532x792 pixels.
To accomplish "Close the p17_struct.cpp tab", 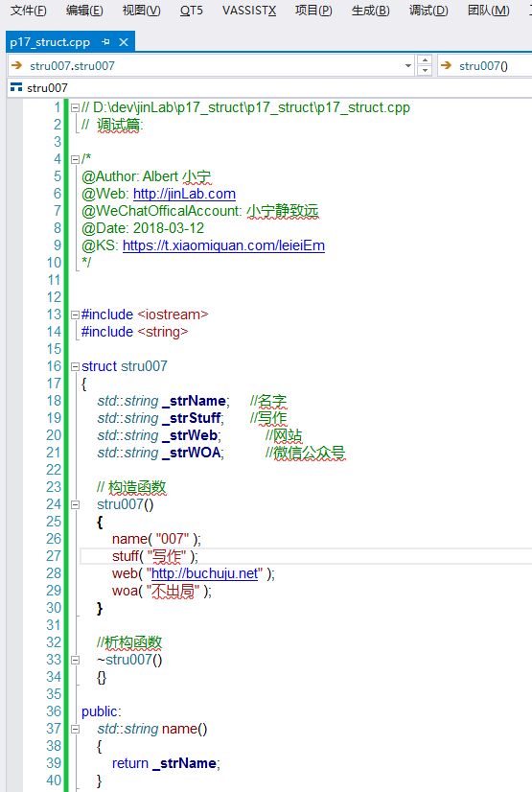I will tap(123, 42).
